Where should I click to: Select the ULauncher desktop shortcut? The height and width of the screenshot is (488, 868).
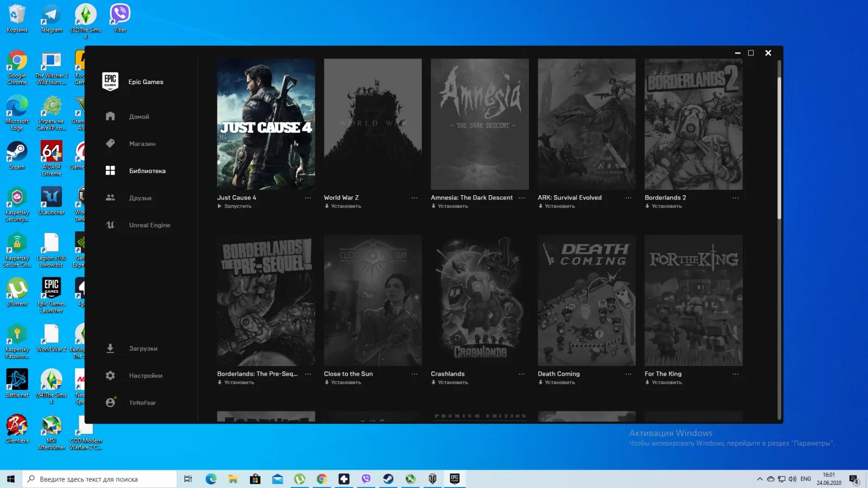(x=51, y=202)
